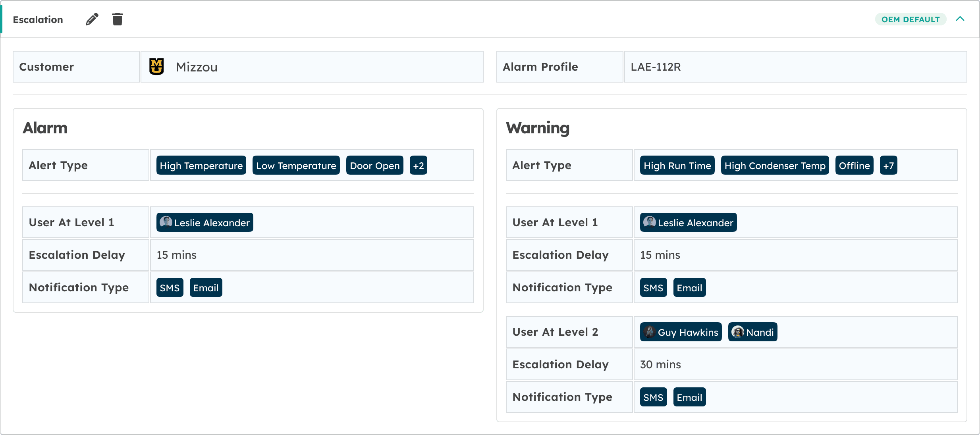
Task: Click the trash delete icon
Action: [118, 19]
